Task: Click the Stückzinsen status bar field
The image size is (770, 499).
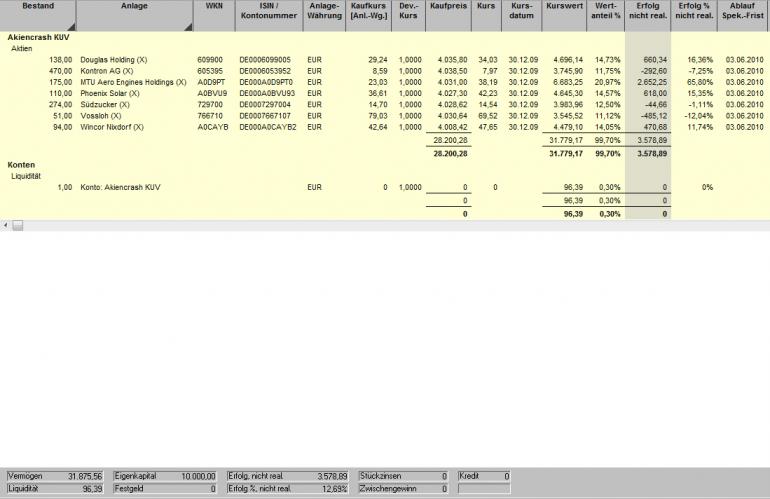Action: [x=403, y=476]
